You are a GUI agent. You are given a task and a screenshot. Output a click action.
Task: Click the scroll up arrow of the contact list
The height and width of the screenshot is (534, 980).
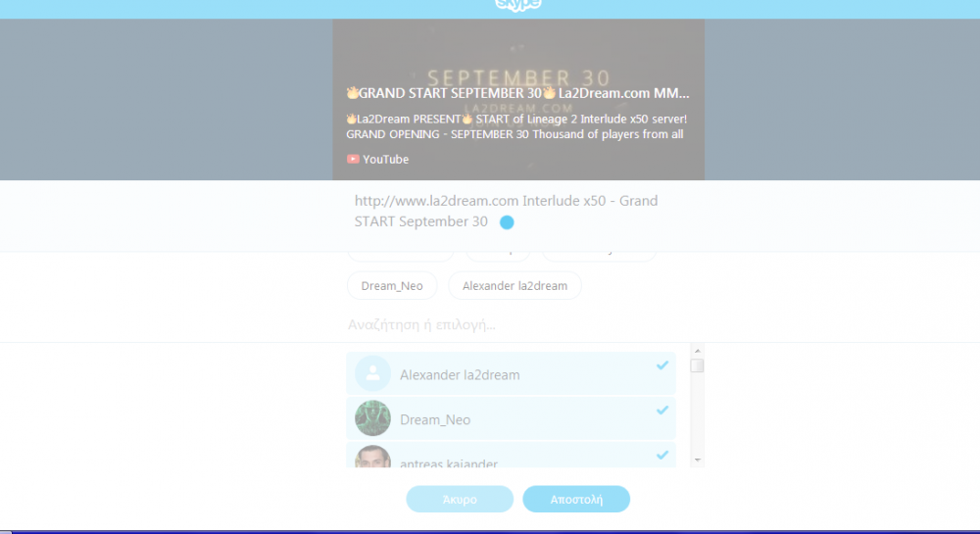point(697,350)
